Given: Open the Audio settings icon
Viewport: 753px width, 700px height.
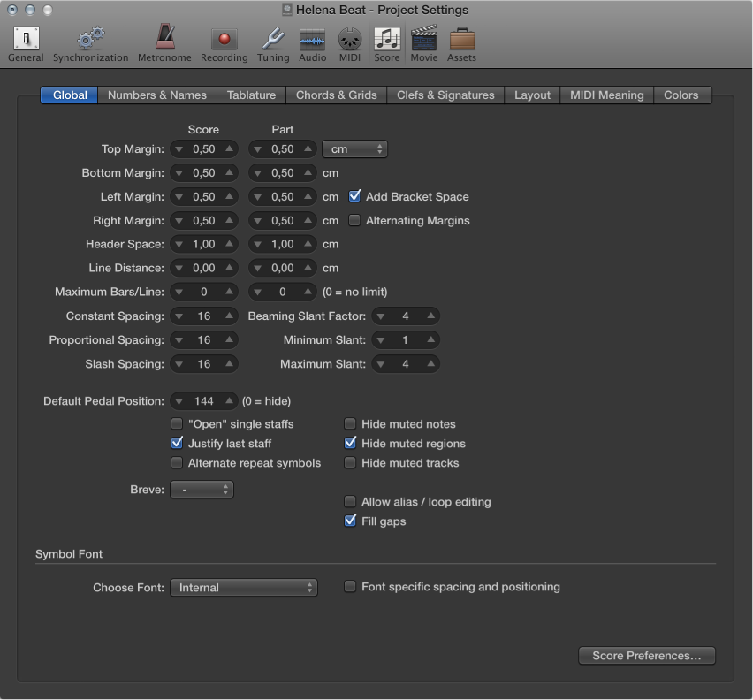Looking at the screenshot, I should click(312, 40).
